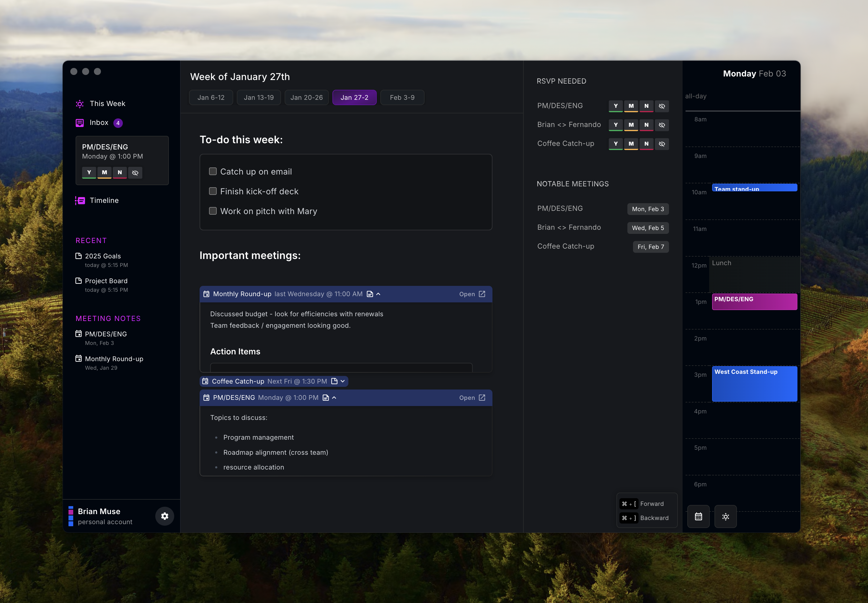Open the This Week view in sidebar
This screenshot has width=868, height=603.
107,104
